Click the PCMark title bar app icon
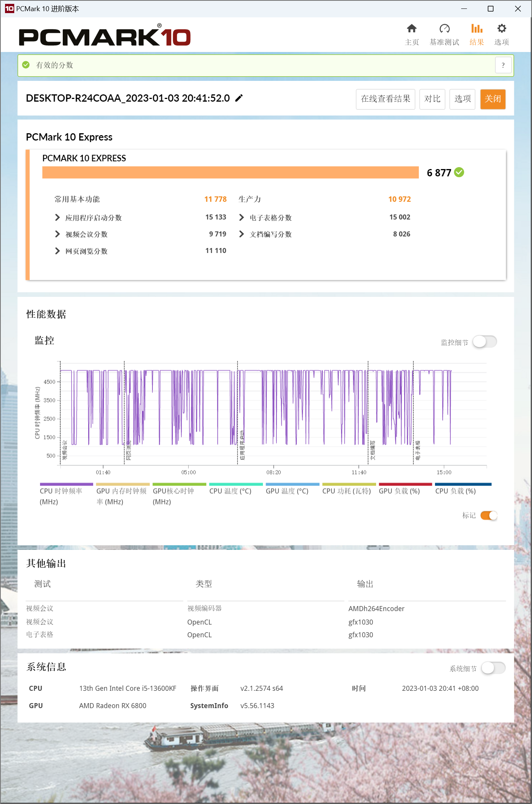The image size is (532, 804). coord(9,8)
